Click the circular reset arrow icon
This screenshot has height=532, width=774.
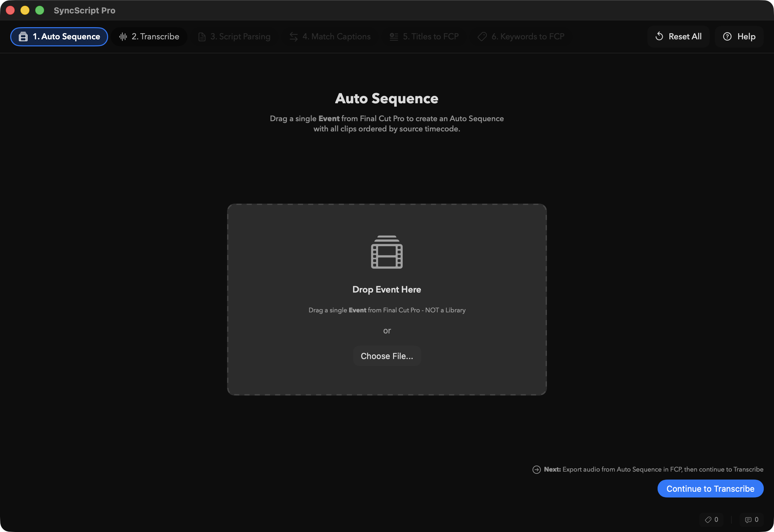(x=659, y=36)
